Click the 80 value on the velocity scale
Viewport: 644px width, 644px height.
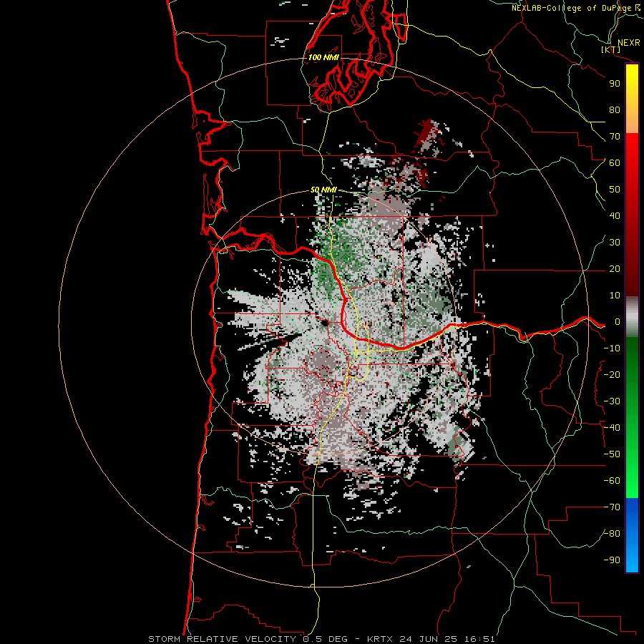click(x=615, y=110)
